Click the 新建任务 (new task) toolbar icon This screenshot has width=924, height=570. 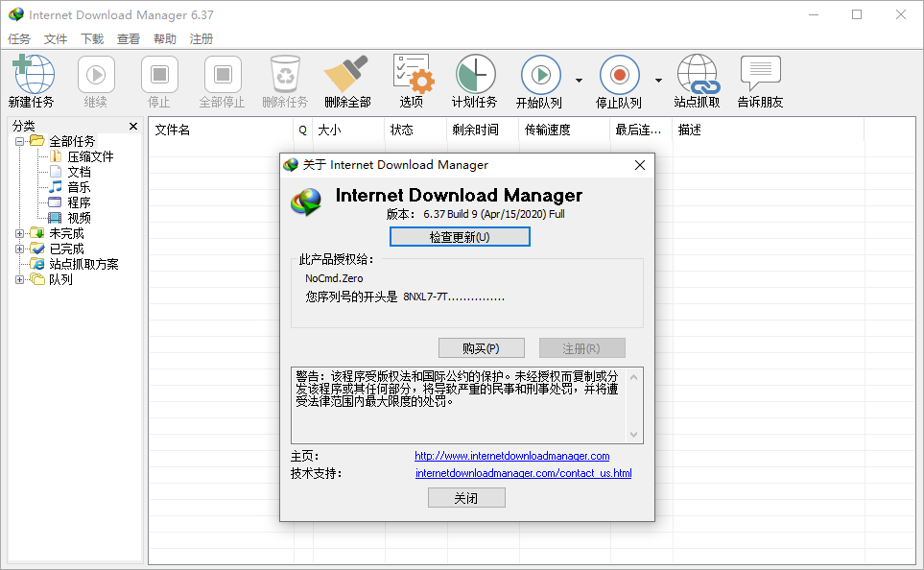click(32, 81)
